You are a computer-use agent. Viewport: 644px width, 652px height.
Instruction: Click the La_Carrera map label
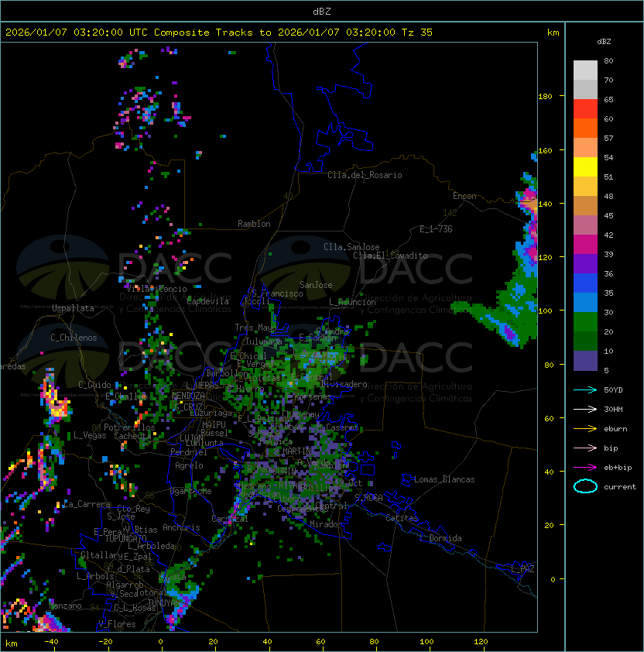pos(87,504)
